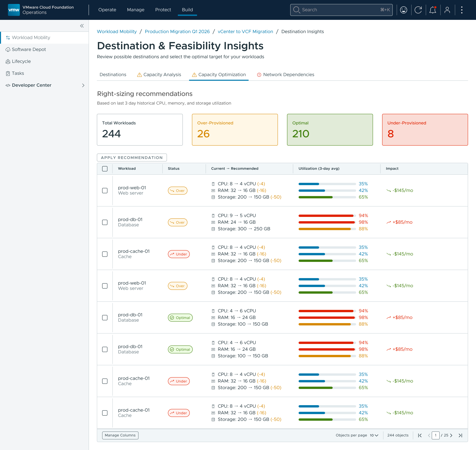Open the Manage top menu
This screenshot has width=476, height=450.
coord(136,10)
